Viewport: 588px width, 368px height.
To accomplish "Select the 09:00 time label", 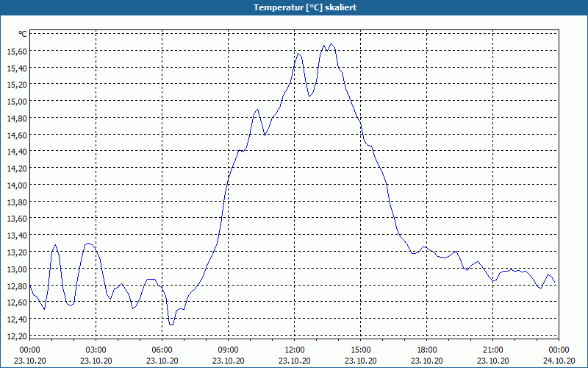I will point(229,350).
